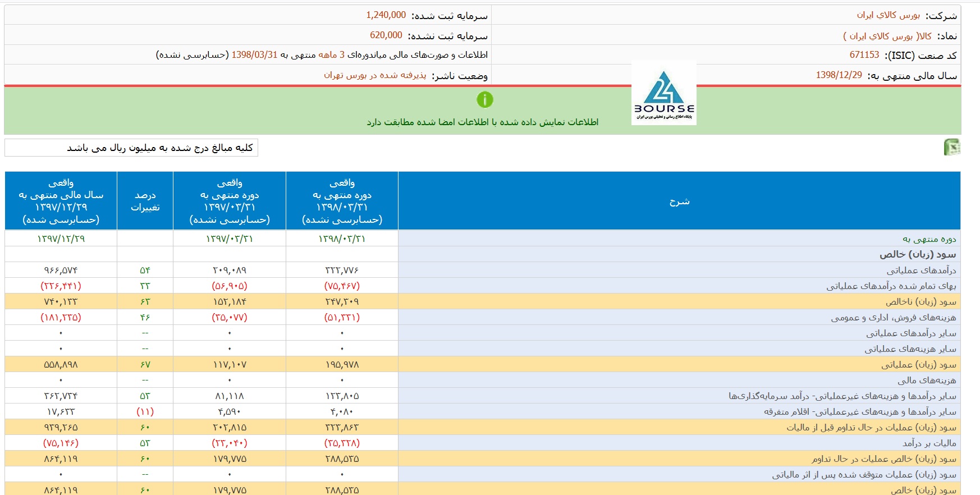Click change percent ۵۴ for درآمدهای عملیاتی
Image resolution: width=980 pixels, height=495 pixels.
point(145,271)
